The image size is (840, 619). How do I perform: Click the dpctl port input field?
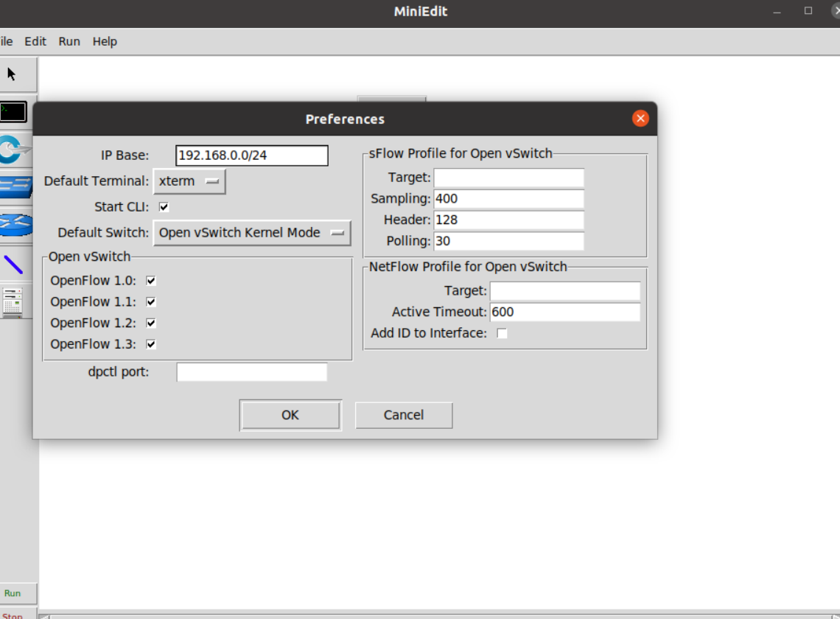[x=252, y=372]
